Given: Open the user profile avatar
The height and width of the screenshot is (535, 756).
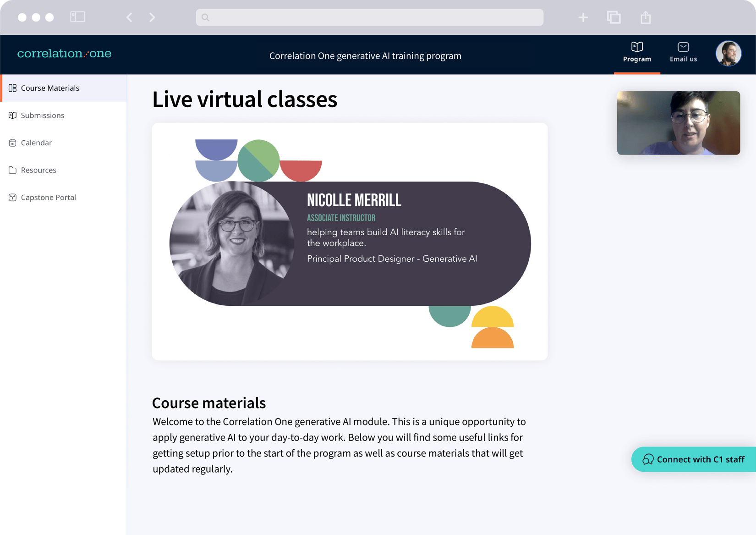Looking at the screenshot, I should click(x=728, y=54).
